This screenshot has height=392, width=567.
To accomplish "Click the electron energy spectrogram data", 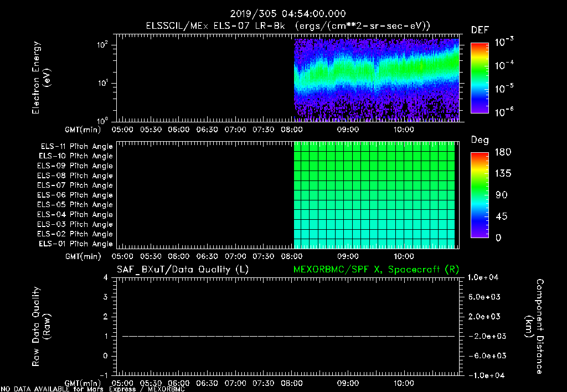I will click(377, 80).
